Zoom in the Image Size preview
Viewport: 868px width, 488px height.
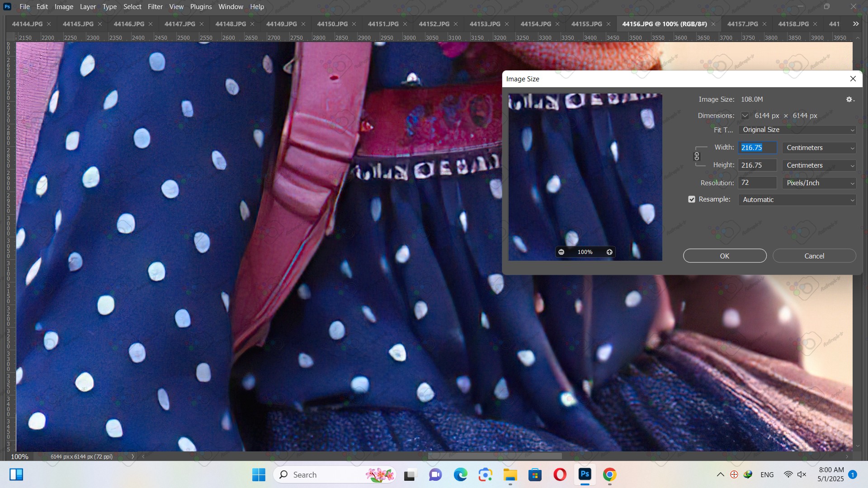[609, 252]
